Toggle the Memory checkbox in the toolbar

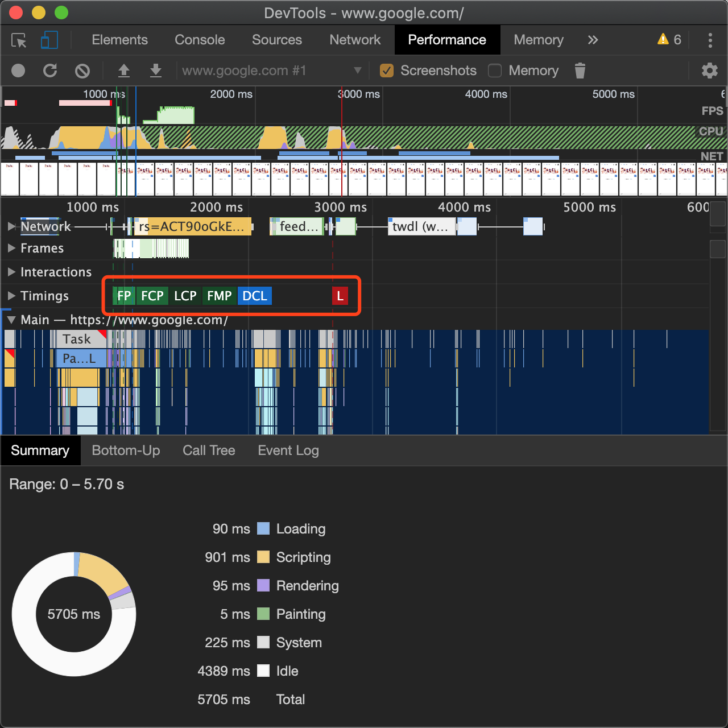click(x=495, y=71)
